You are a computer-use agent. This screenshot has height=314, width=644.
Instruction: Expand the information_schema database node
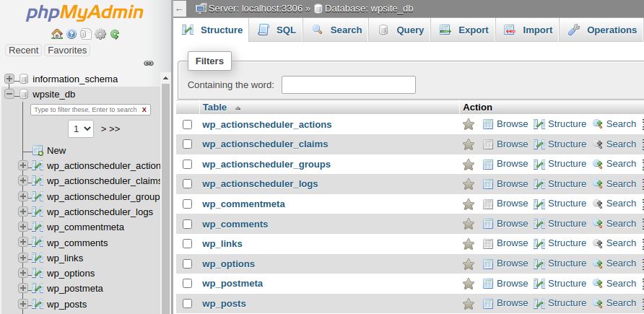click(x=9, y=79)
